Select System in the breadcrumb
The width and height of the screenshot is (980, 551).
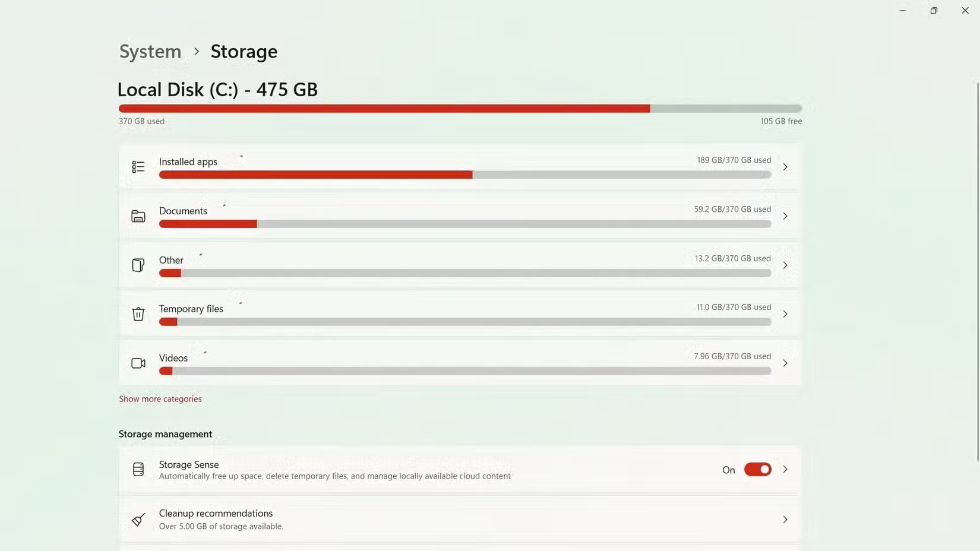click(150, 52)
